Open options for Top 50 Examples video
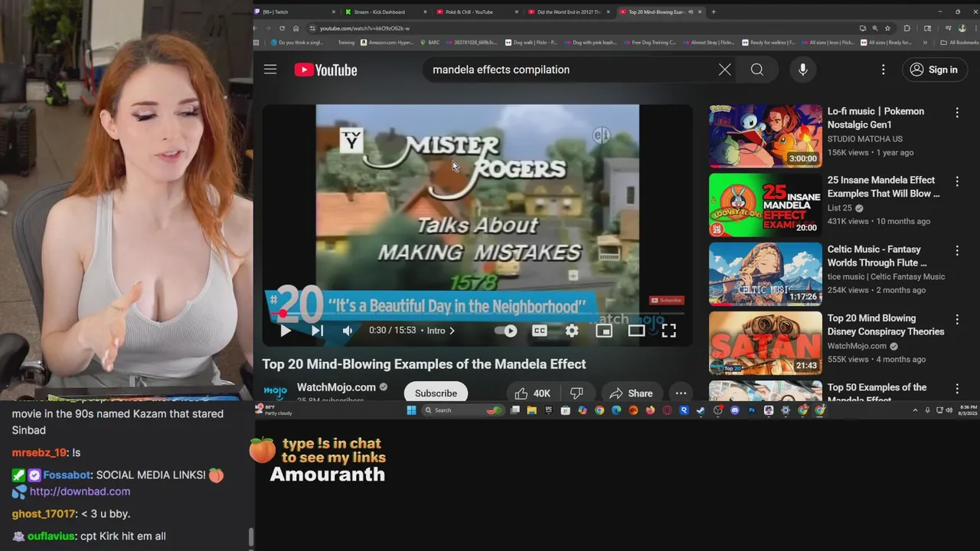 tap(957, 389)
